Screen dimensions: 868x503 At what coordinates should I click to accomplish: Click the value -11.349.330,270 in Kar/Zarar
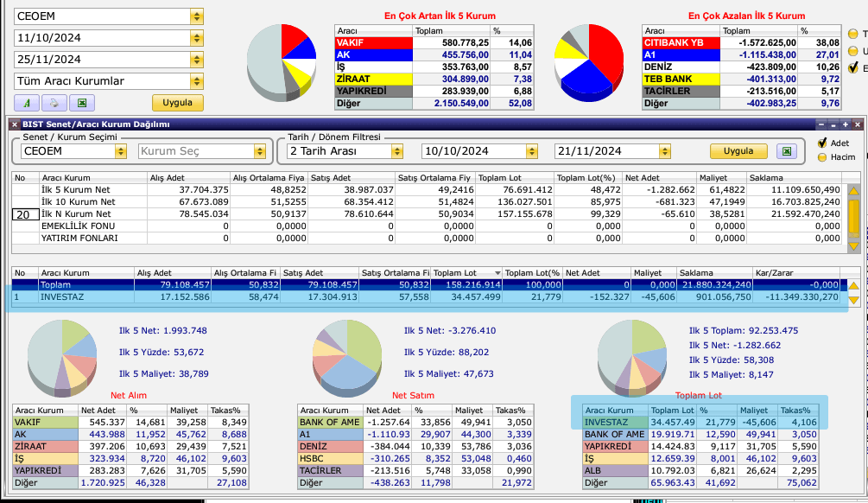[802, 297]
